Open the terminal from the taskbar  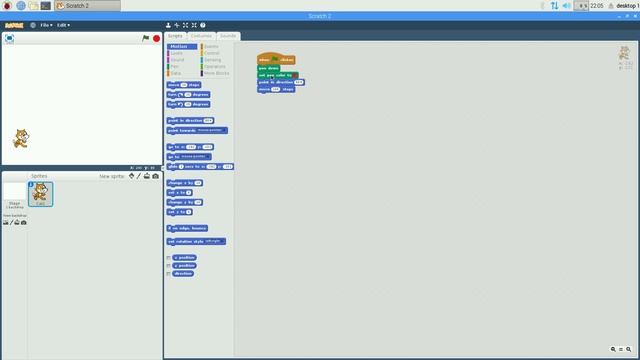(46, 5)
